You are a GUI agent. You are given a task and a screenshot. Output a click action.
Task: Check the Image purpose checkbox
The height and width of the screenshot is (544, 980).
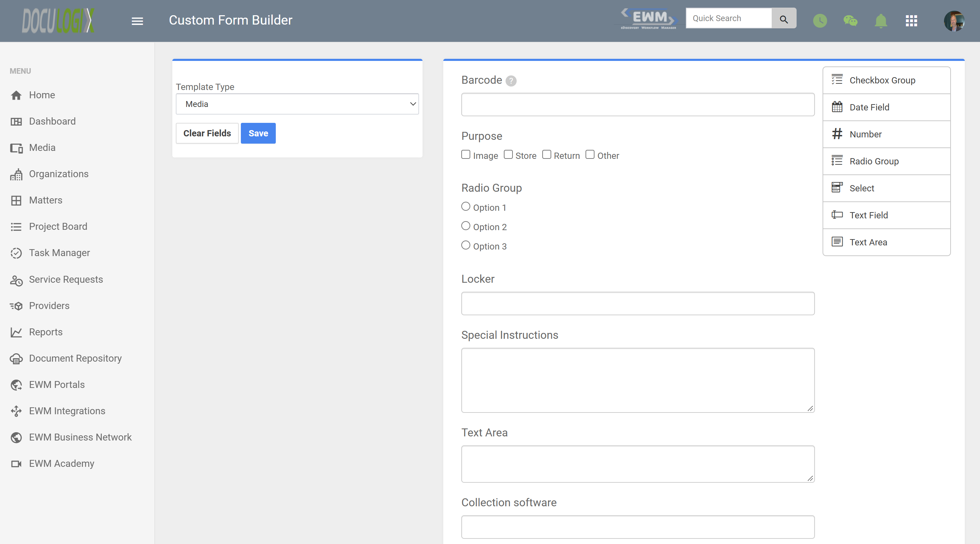tap(466, 154)
